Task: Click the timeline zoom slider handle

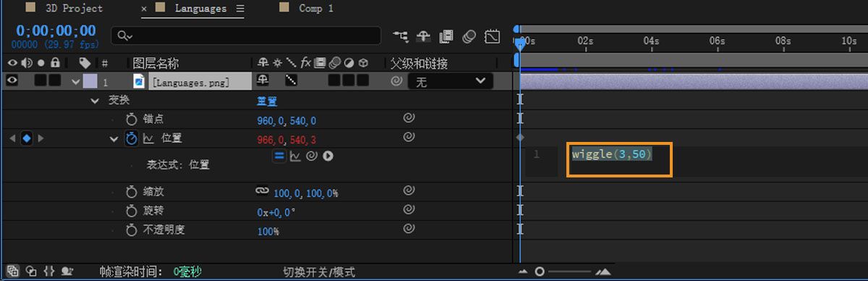Action: 539,272
